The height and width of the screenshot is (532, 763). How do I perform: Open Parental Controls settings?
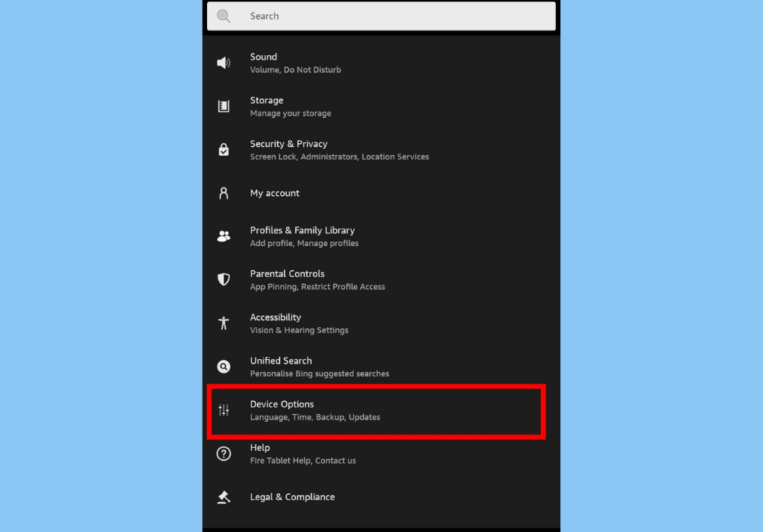click(x=381, y=279)
